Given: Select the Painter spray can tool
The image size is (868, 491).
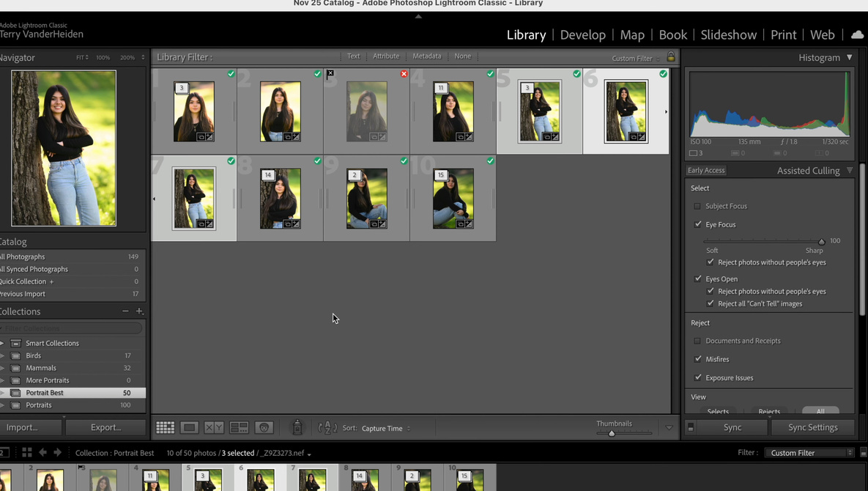Looking at the screenshot, I should coord(297,428).
